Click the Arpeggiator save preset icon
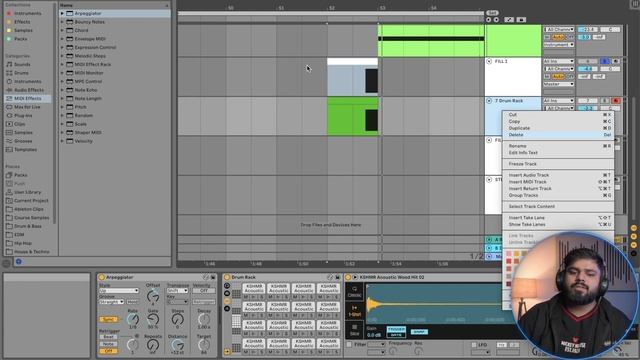This screenshot has height=360, width=640. tap(213, 277)
